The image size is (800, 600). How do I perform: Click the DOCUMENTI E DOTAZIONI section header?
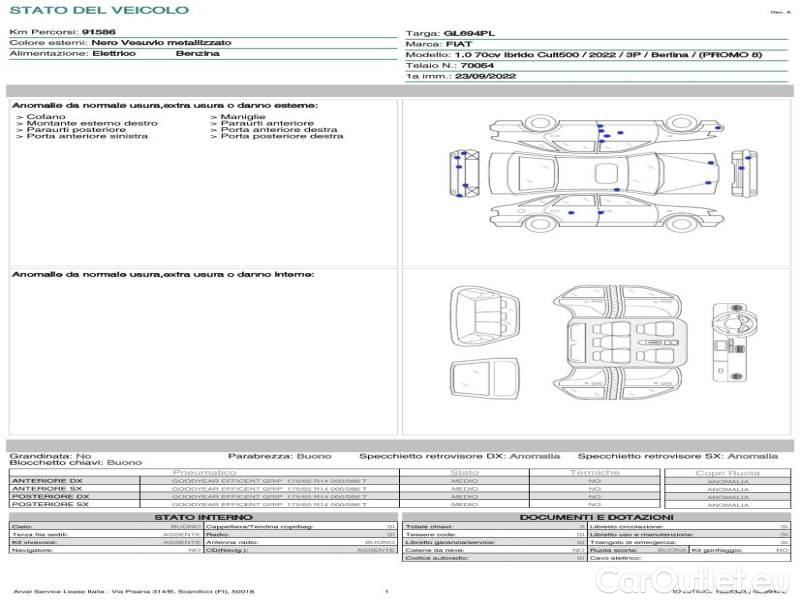coord(596,517)
